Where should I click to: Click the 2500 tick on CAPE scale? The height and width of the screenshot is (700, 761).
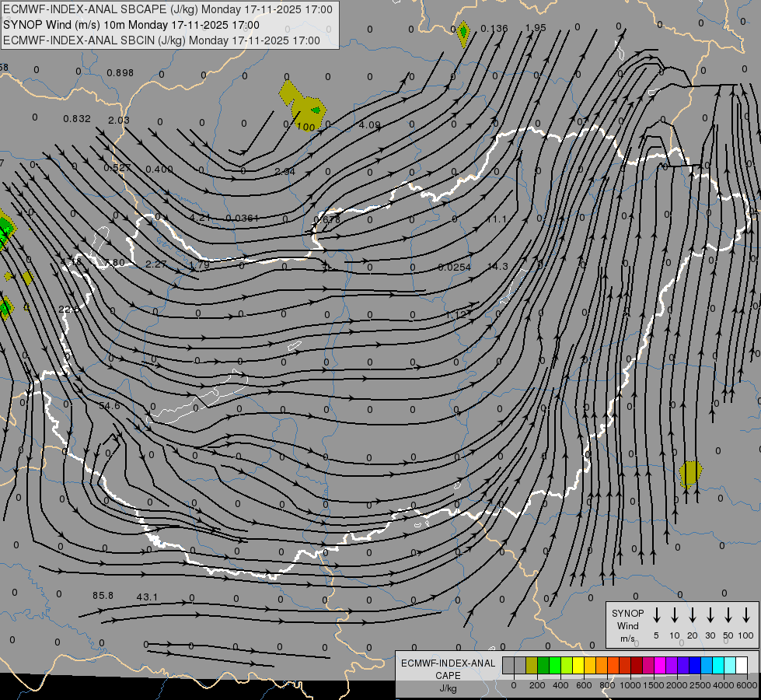tap(700, 685)
